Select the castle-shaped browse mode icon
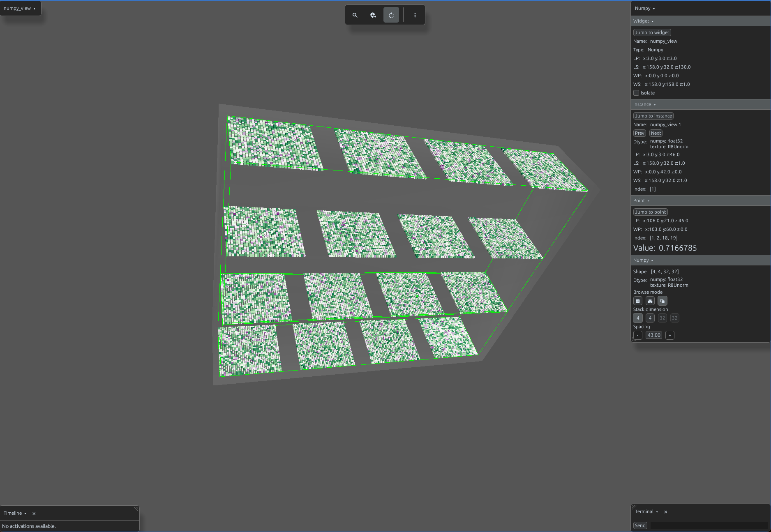Image resolution: width=771 pixels, height=532 pixels. [x=650, y=301]
